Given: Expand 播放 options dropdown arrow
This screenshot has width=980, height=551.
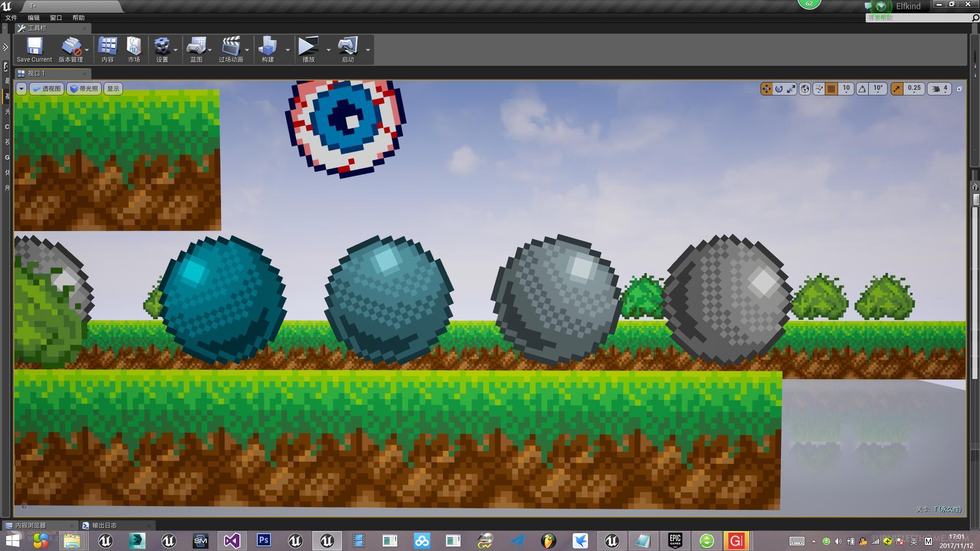Looking at the screenshot, I should click(x=328, y=50).
